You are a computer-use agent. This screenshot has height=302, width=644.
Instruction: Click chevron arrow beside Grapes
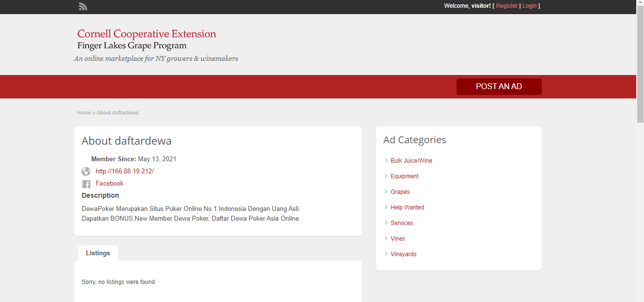[386, 191]
